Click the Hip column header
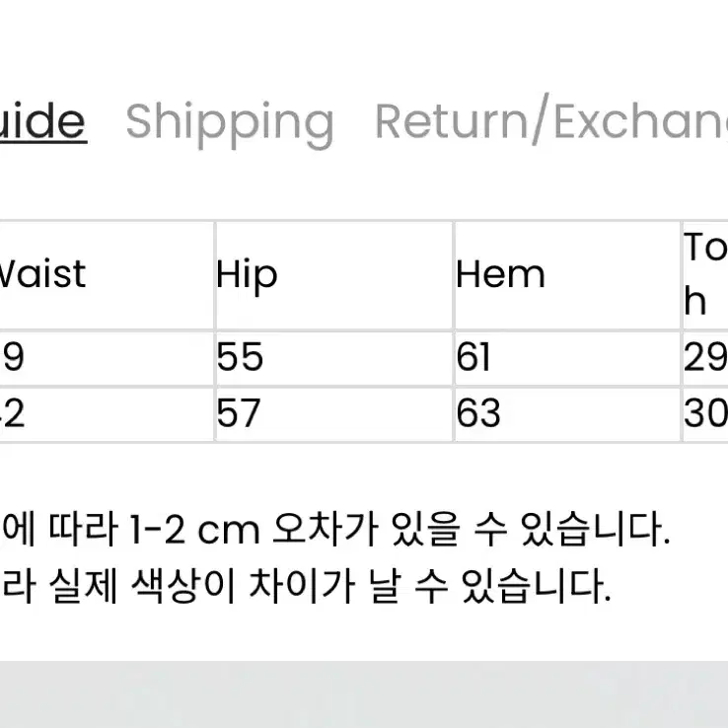 coord(333,275)
